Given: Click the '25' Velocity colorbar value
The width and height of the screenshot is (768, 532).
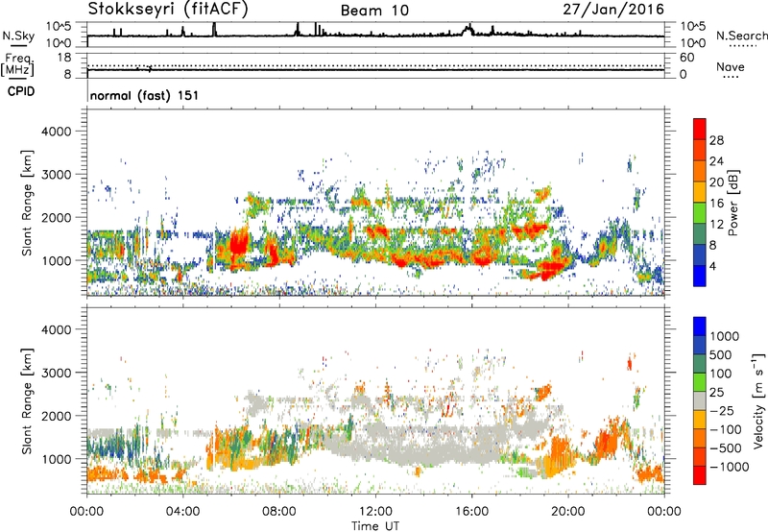Looking at the screenshot, I should (x=717, y=392).
